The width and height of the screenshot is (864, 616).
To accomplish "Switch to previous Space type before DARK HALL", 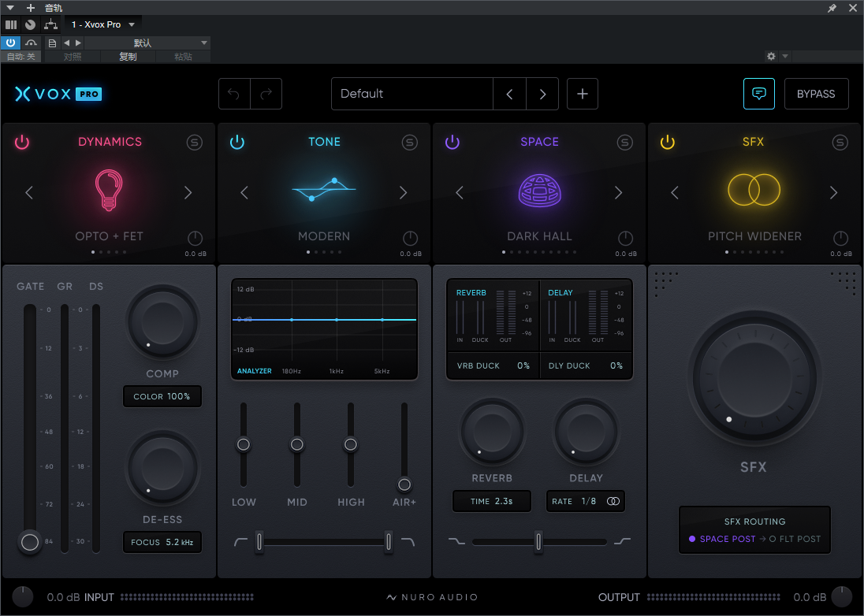I will (x=460, y=193).
